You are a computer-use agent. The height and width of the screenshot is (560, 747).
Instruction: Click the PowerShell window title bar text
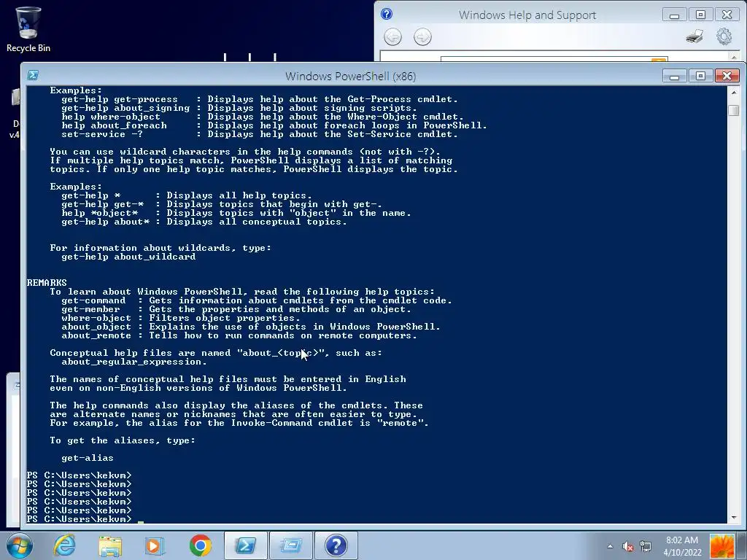[350, 76]
